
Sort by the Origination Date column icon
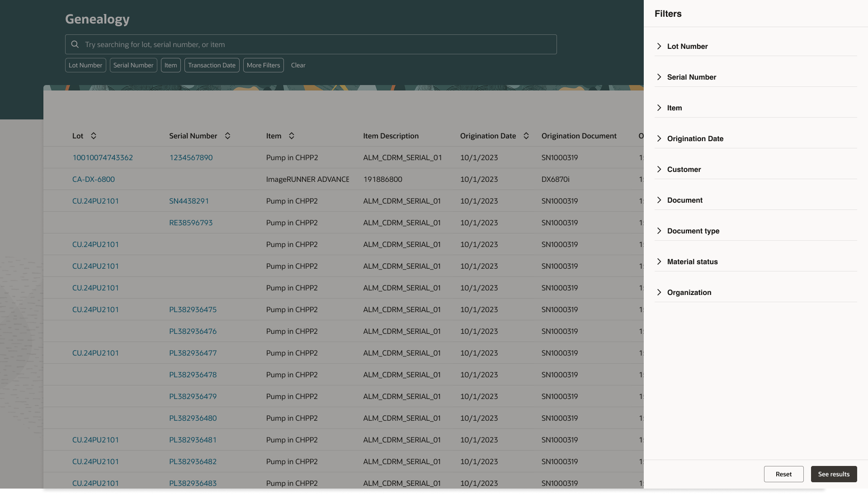click(x=526, y=136)
